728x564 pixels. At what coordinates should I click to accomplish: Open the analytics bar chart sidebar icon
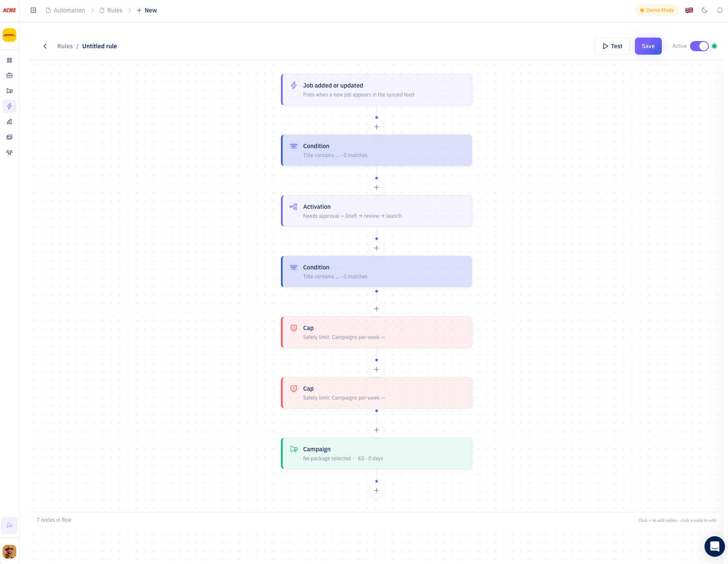tap(9, 122)
